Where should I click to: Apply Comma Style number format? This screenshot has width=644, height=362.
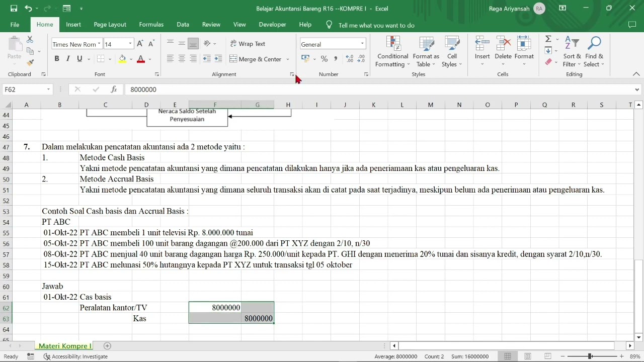336,59
